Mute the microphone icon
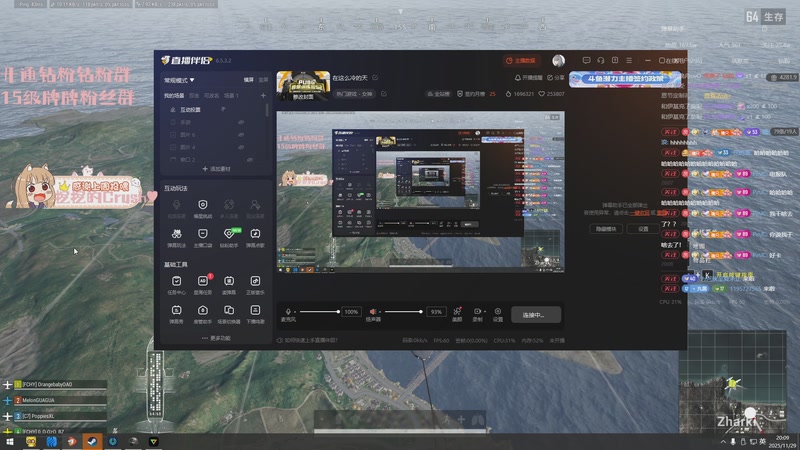This screenshot has height=450, width=800. click(x=288, y=311)
